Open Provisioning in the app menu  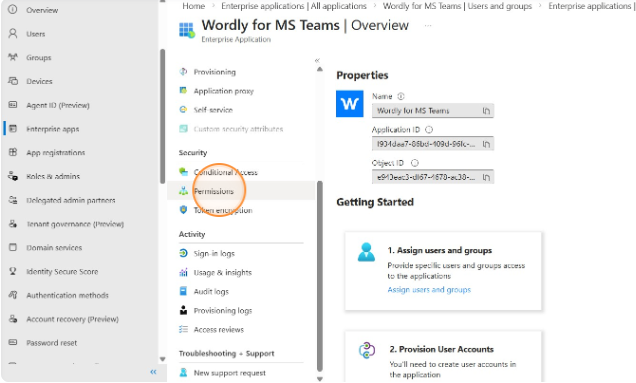tap(215, 72)
